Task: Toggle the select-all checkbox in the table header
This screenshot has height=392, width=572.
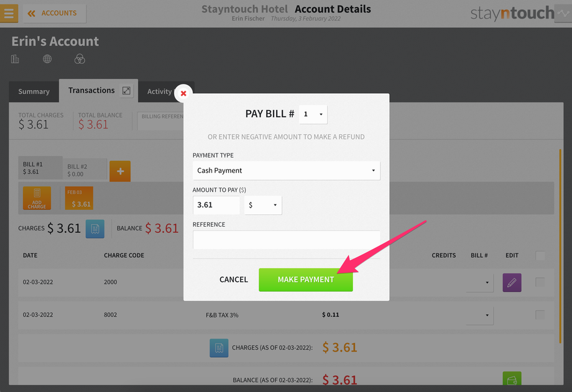Action: pos(540,255)
